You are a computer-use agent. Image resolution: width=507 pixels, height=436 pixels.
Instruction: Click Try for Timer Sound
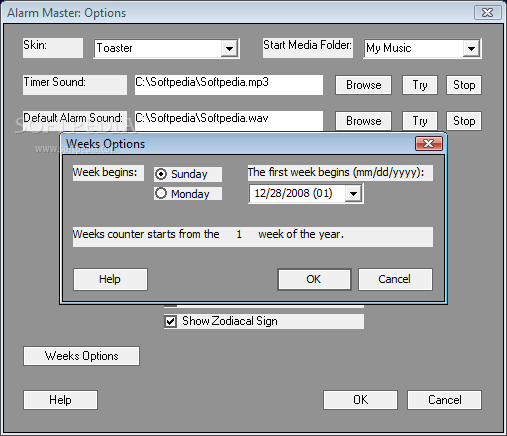coord(420,85)
